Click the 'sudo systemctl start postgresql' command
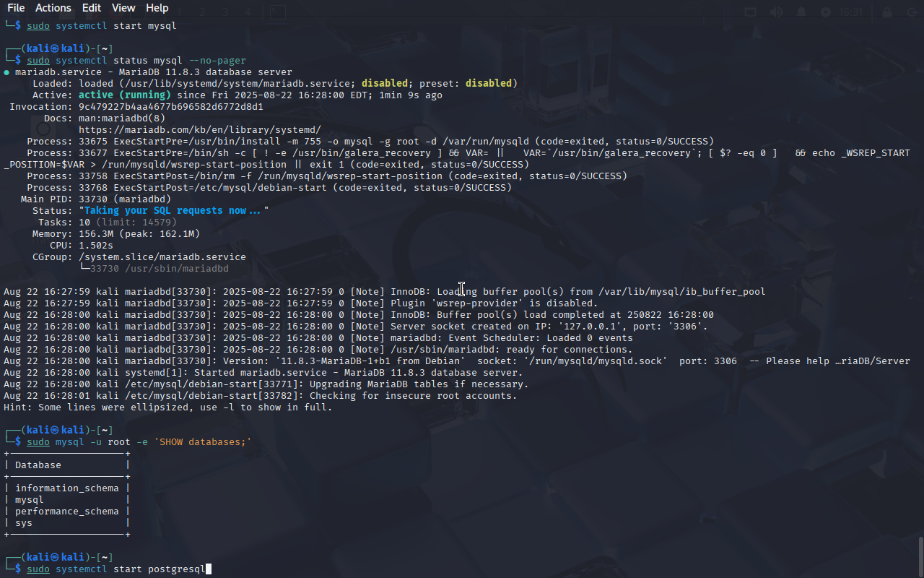This screenshot has width=924, height=578. (116, 569)
